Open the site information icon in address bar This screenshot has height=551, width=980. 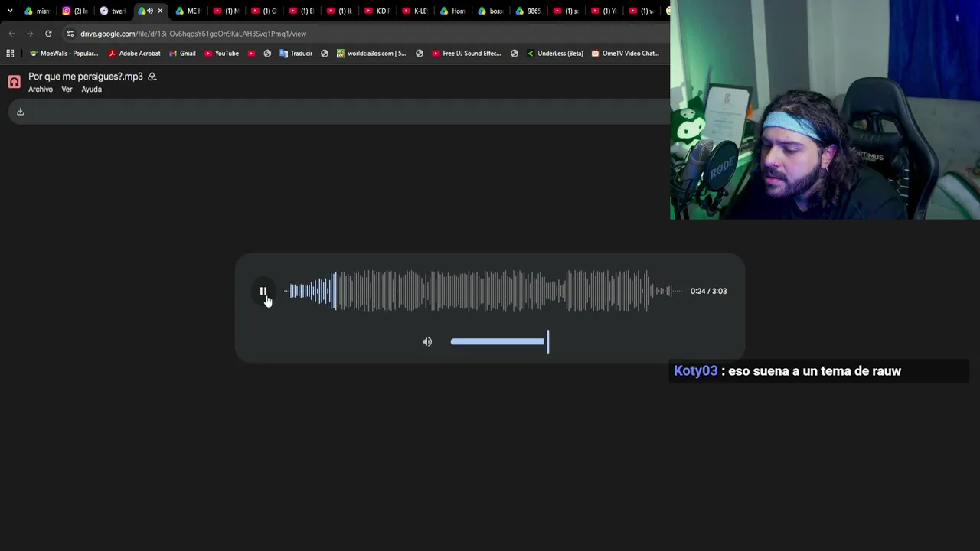(70, 34)
